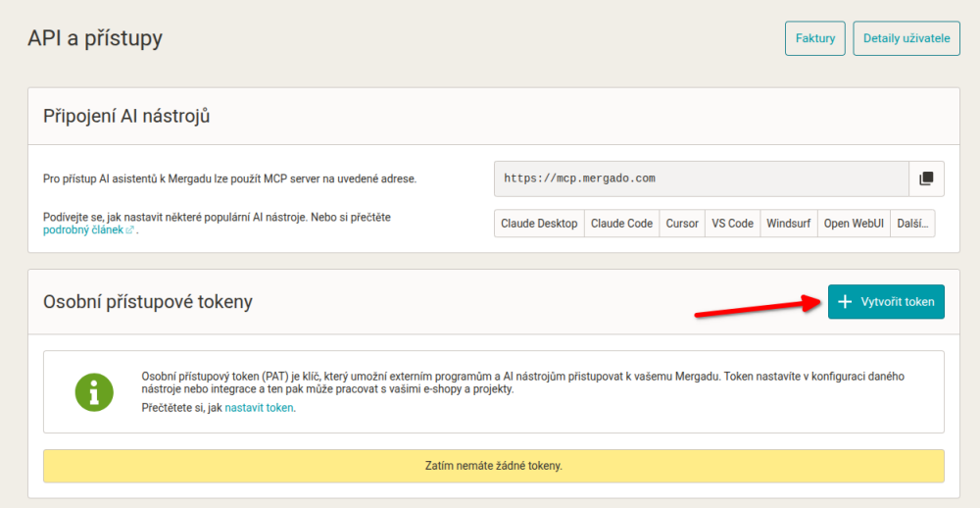Screen dimensions: 980x508
Task: Open the podrobný článek link
Action: pyautogui.click(x=83, y=230)
